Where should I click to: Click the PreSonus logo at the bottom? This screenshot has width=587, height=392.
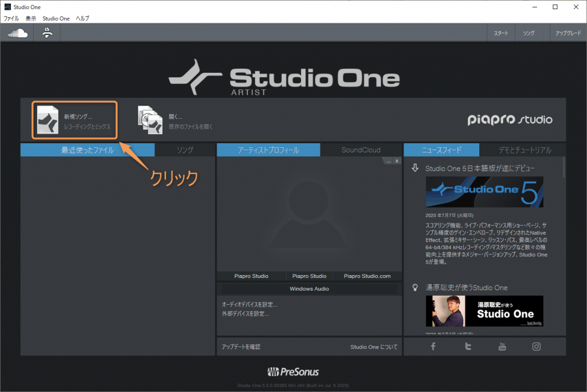(293, 370)
